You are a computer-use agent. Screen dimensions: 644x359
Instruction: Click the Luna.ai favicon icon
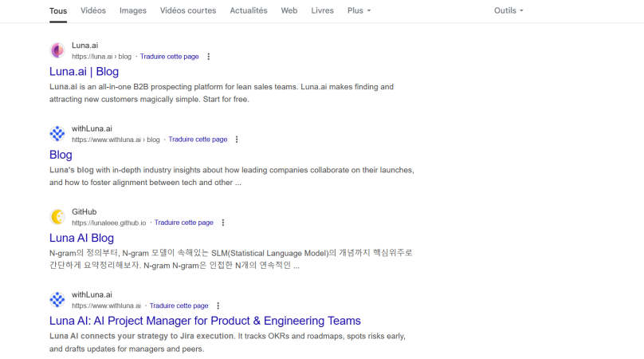[57, 50]
